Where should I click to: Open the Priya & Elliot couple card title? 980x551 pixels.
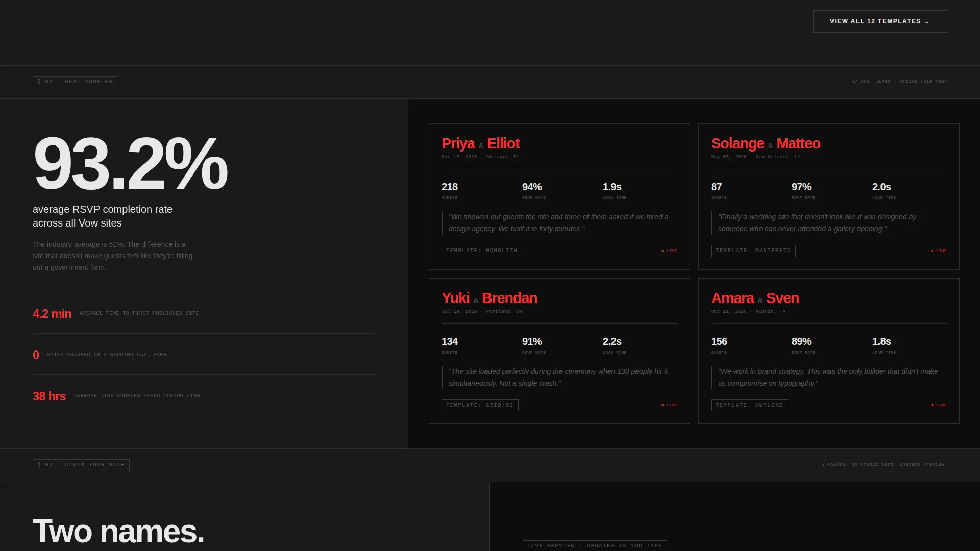point(480,143)
